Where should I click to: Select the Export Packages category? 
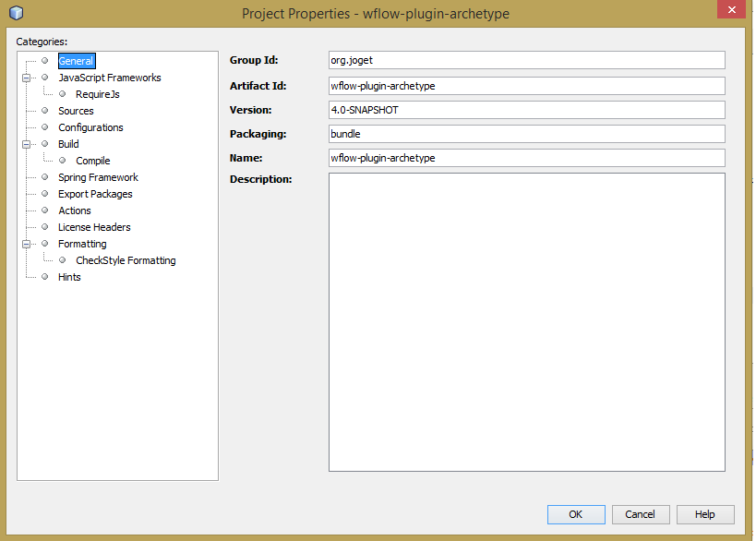(95, 194)
